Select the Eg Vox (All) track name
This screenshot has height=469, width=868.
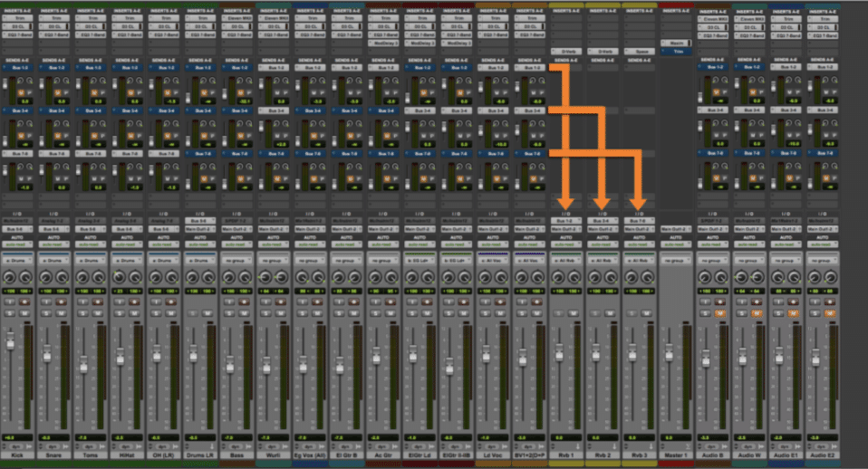pos(310,455)
